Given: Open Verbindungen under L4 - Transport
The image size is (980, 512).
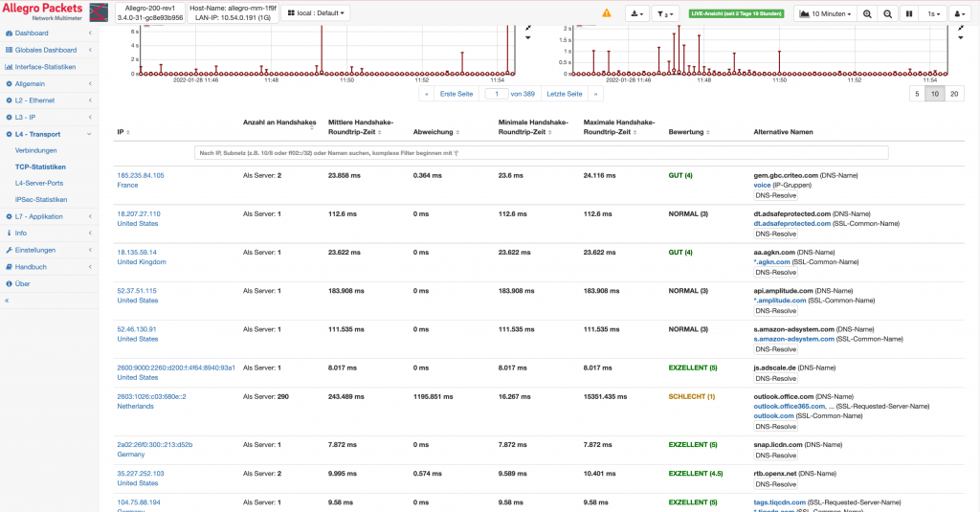Looking at the screenshot, I should click(35, 150).
